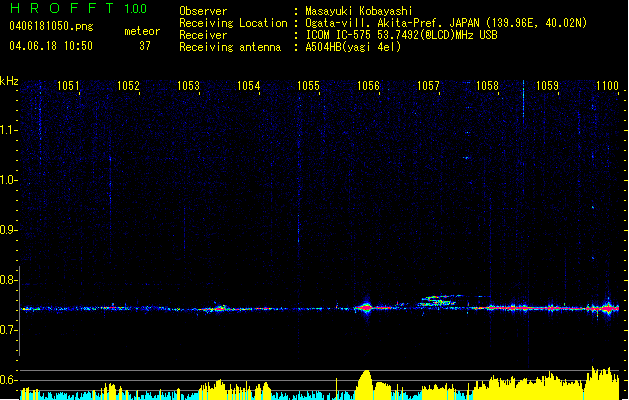The image size is (629, 400).
Task: Click the kHz axis unit label
Action: (9, 81)
